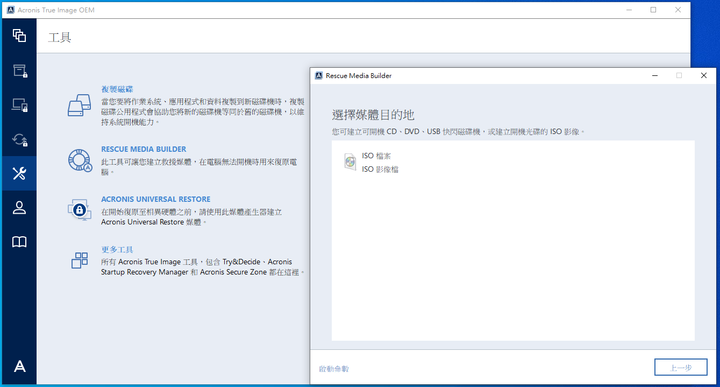Screen dimensions: 720x387
Task: Click the ISO 影像檔 description text
Action: [380, 169]
